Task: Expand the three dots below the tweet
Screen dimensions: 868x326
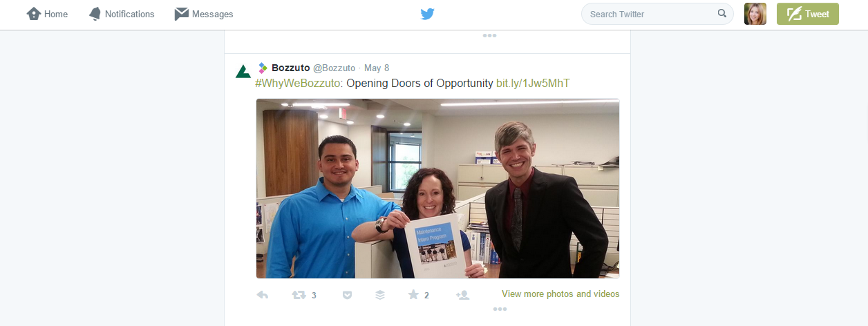Action: [500, 309]
